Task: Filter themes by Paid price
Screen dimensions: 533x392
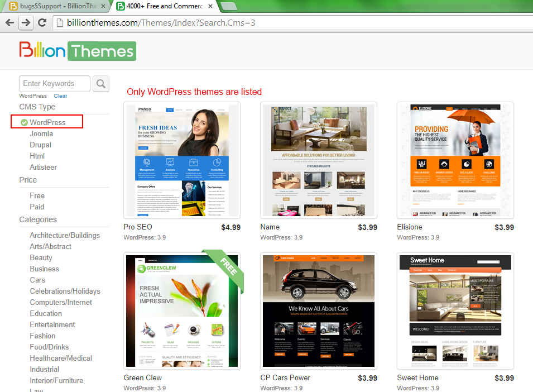Action: (x=37, y=207)
